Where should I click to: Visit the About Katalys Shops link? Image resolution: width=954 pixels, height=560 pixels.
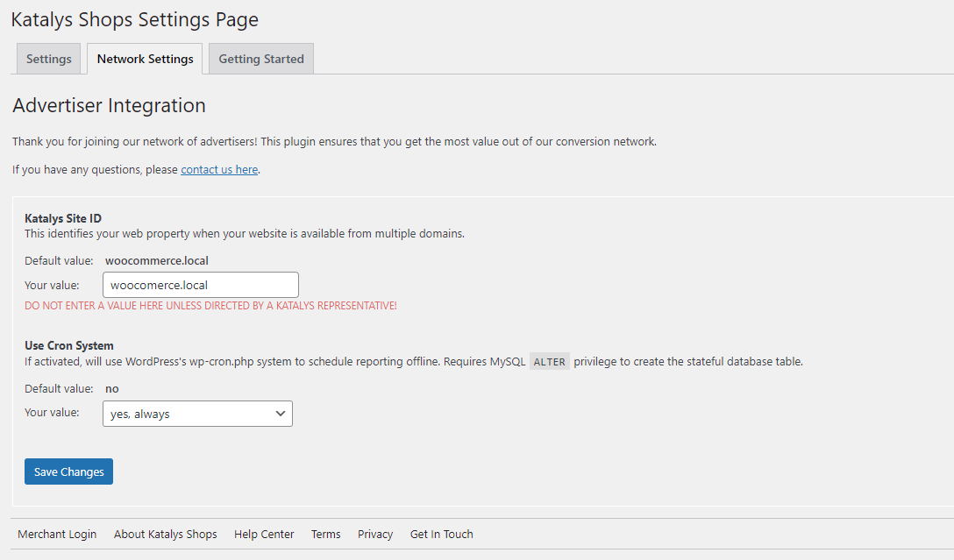point(165,534)
